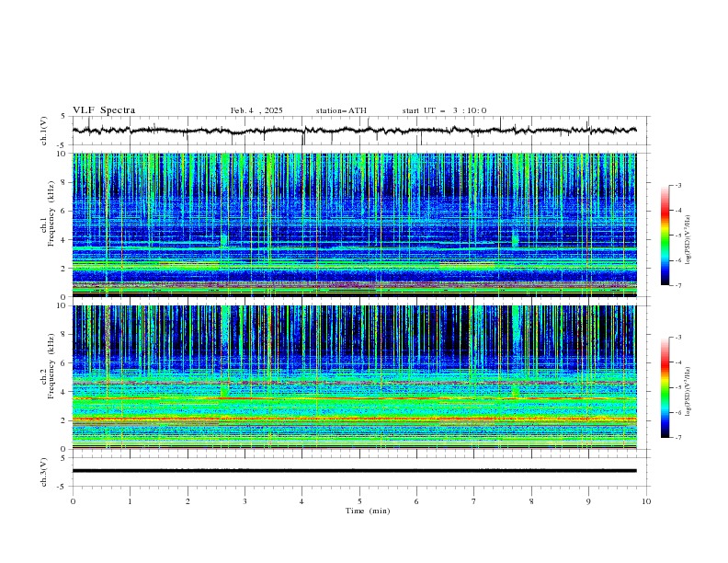The height and width of the screenshot is (563, 728).
Task: Click time axis tick label "1"
Action: tap(131, 501)
